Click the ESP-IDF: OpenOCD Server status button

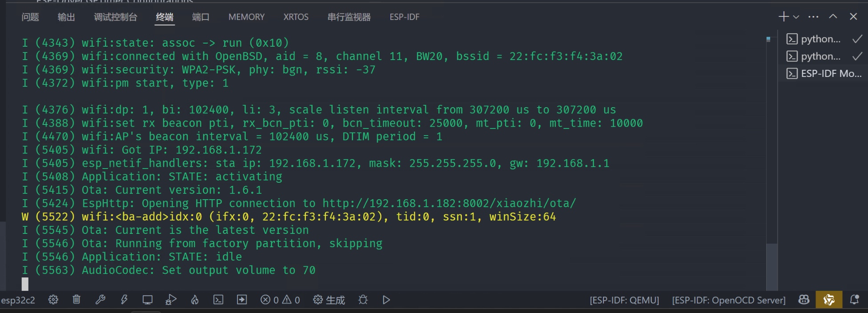pyautogui.click(x=729, y=300)
